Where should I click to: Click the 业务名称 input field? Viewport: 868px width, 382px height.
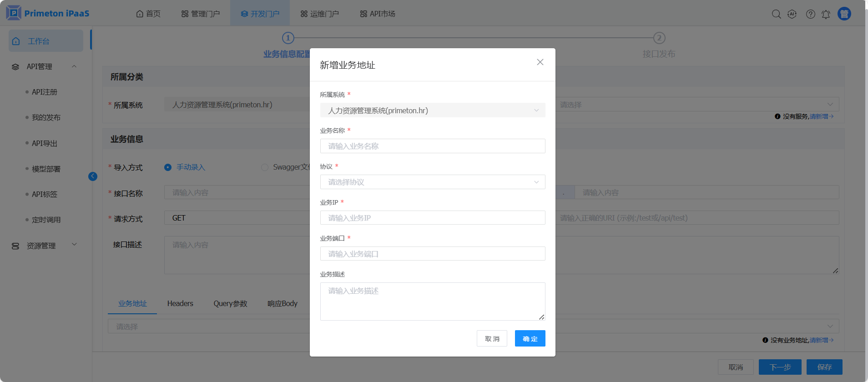[432, 146]
